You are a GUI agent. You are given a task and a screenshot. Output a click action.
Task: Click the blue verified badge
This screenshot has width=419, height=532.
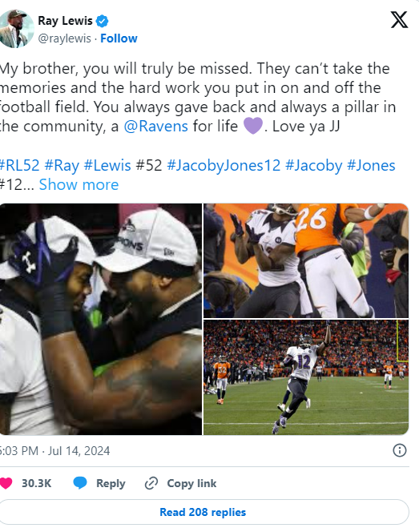[102, 21]
